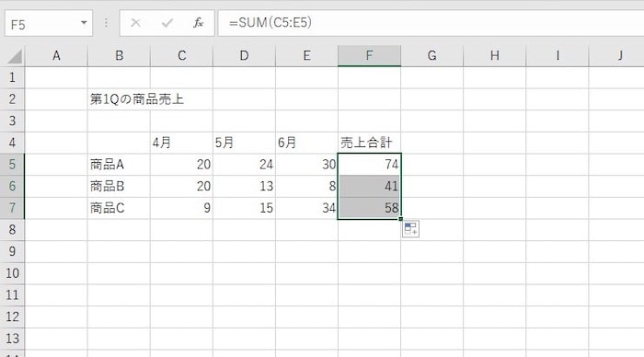This screenshot has height=357, width=644.
Task: Select column E header
Action: coord(306,55)
